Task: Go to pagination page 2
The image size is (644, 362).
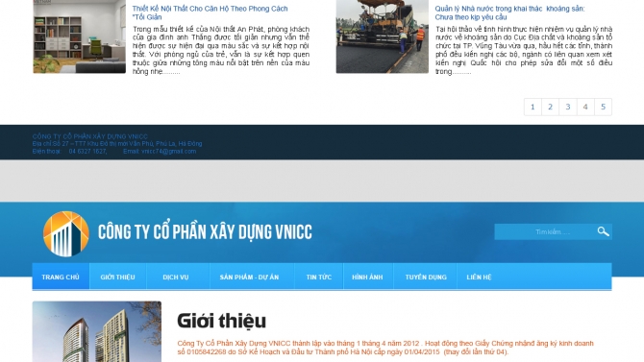Action: 551,108
